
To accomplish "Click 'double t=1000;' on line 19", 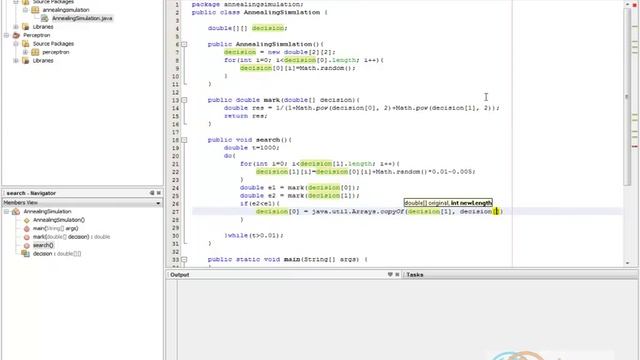I will pos(251,148).
